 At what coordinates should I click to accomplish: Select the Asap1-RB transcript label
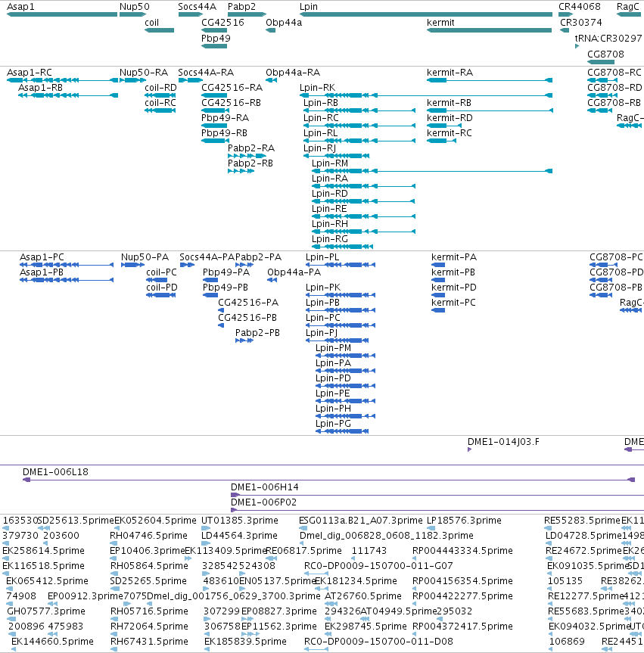coord(40,88)
